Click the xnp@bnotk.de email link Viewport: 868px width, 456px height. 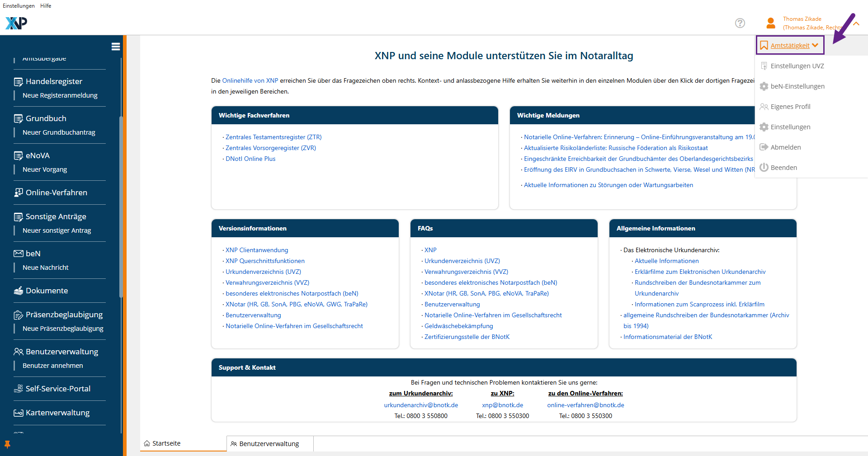click(502, 405)
